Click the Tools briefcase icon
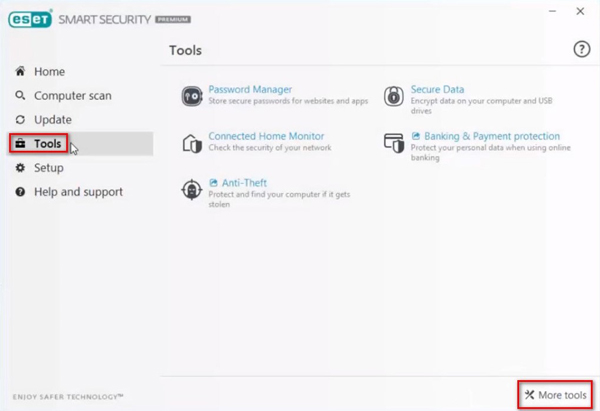The width and height of the screenshot is (600, 411). point(20,144)
